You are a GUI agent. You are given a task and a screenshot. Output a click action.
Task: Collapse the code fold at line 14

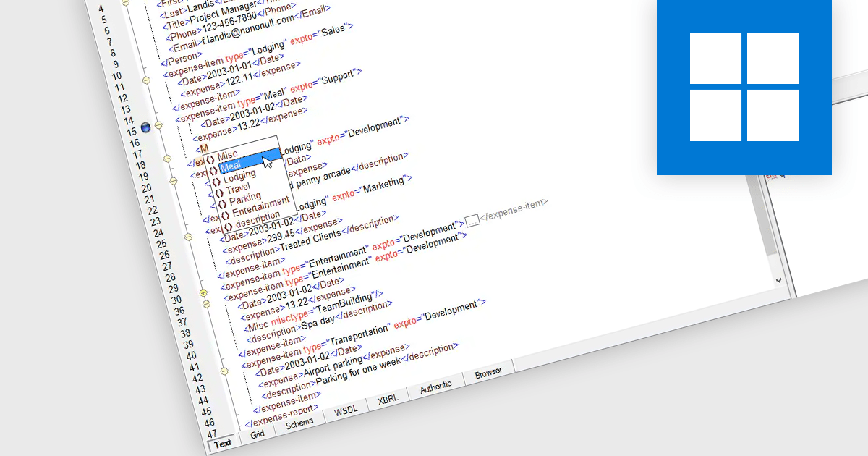coord(158,124)
